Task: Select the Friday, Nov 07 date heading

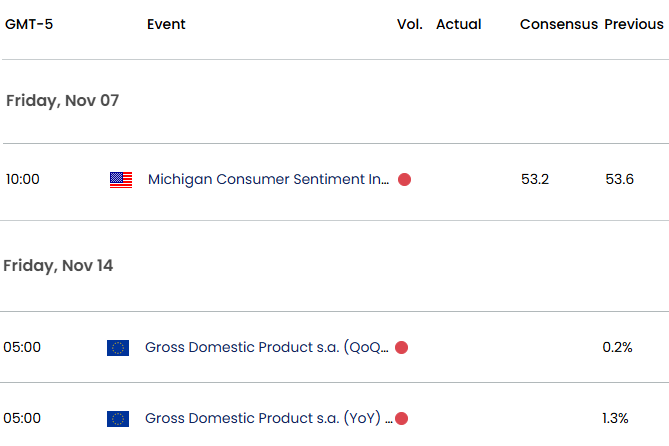Action: (x=62, y=101)
